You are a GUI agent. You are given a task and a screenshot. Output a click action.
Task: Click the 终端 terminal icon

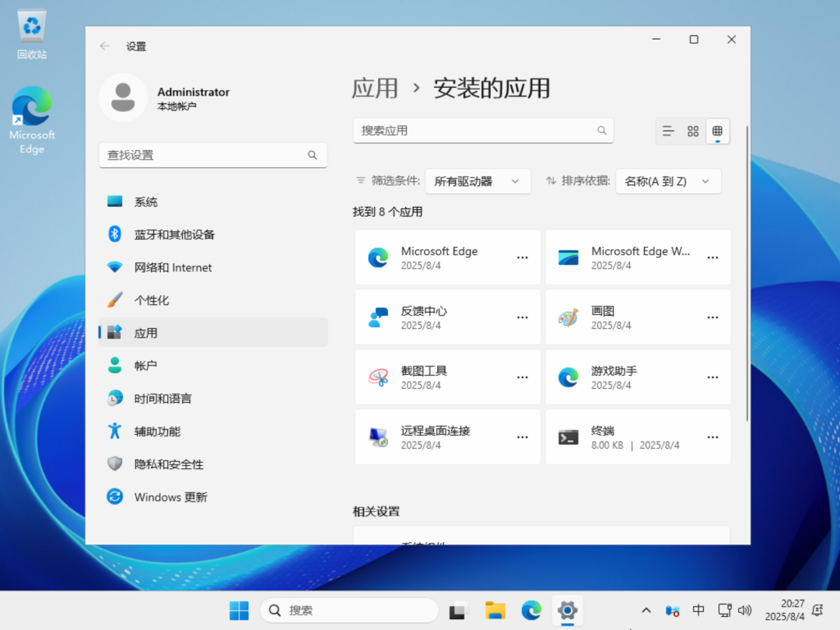coord(569,438)
